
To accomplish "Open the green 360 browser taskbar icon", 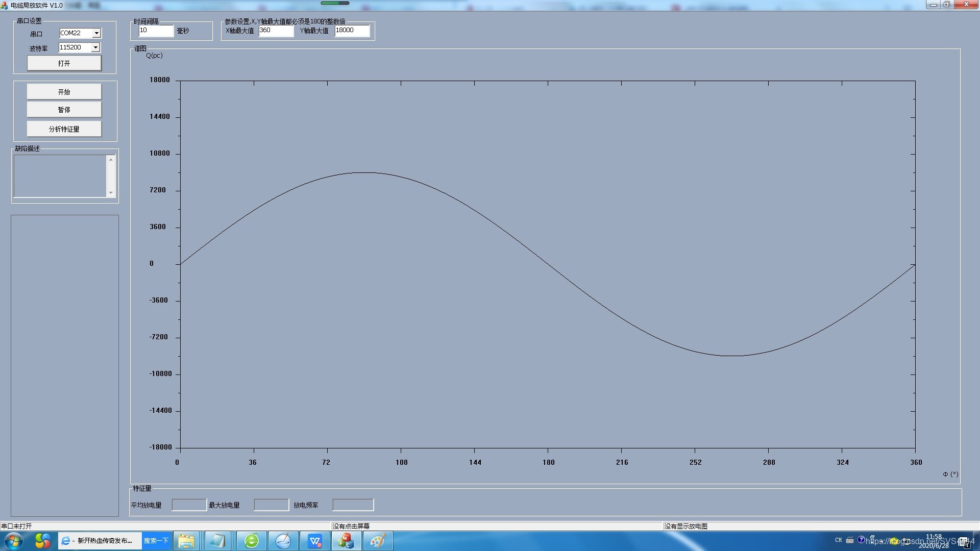I will 251,541.
